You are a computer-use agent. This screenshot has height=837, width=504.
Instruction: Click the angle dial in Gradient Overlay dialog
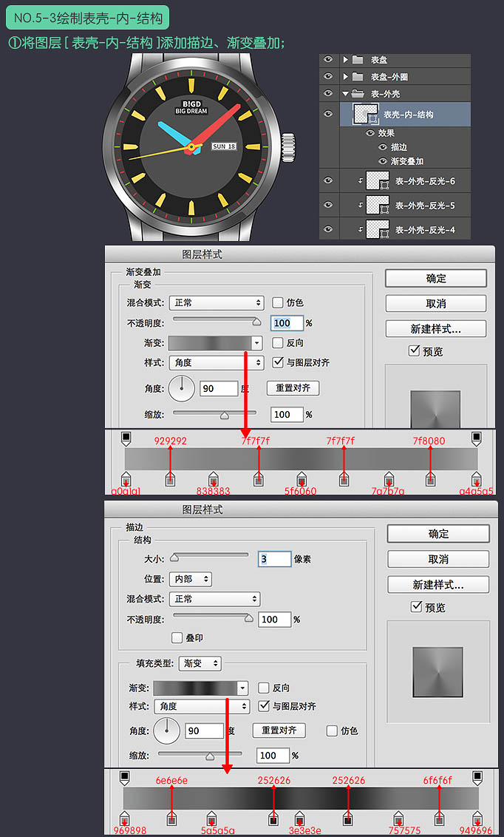[x=181, y=389]
